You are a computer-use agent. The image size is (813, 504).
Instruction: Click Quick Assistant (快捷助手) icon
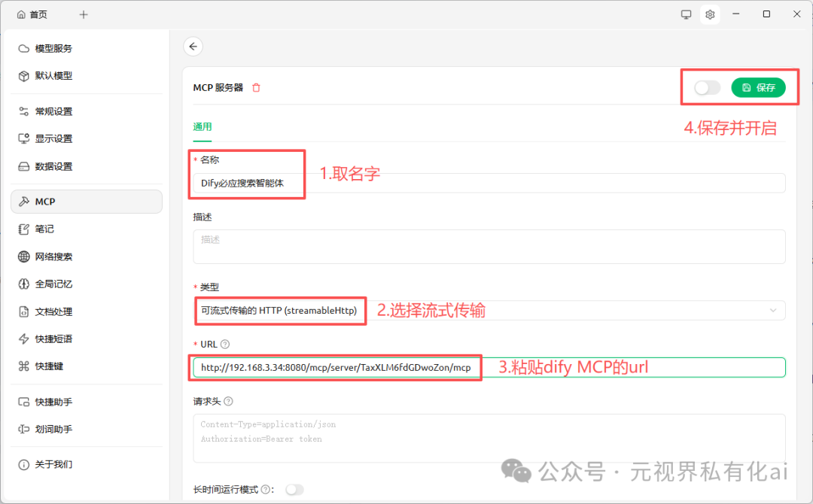[x=24, y=402]
